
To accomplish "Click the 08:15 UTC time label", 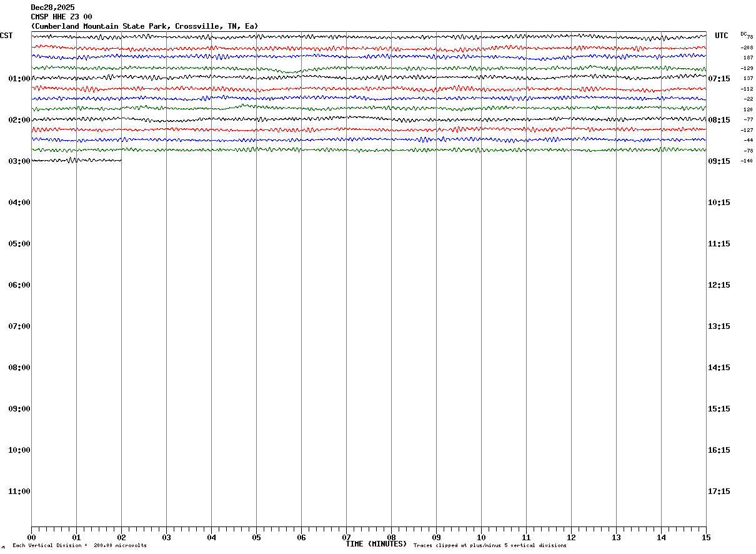I will point(719,120).
